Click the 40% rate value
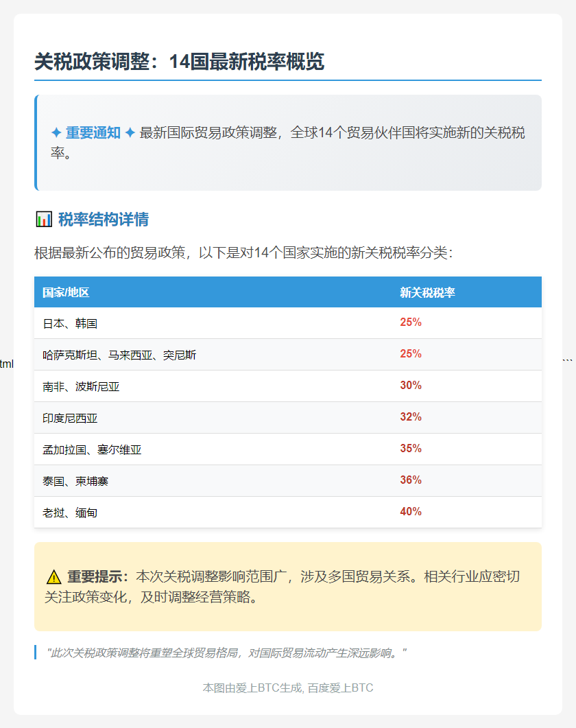Image resolution: width=576 pixels, height=728 pixels. tap(411, 512)
